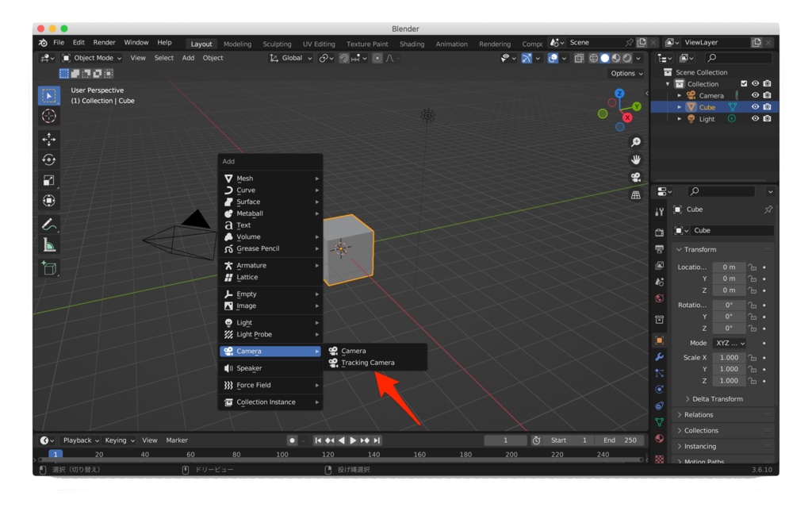Enable Wireframe viewport shading
Viewport: 812px width, 519px height.
tap(594, 58)
